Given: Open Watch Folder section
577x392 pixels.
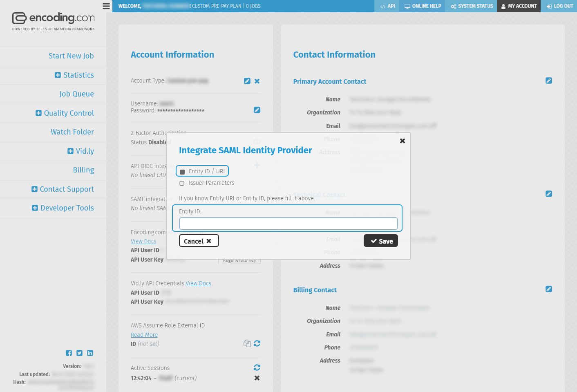Looking at the screenshot, I should pyautogui.click(x=72, y=132).
